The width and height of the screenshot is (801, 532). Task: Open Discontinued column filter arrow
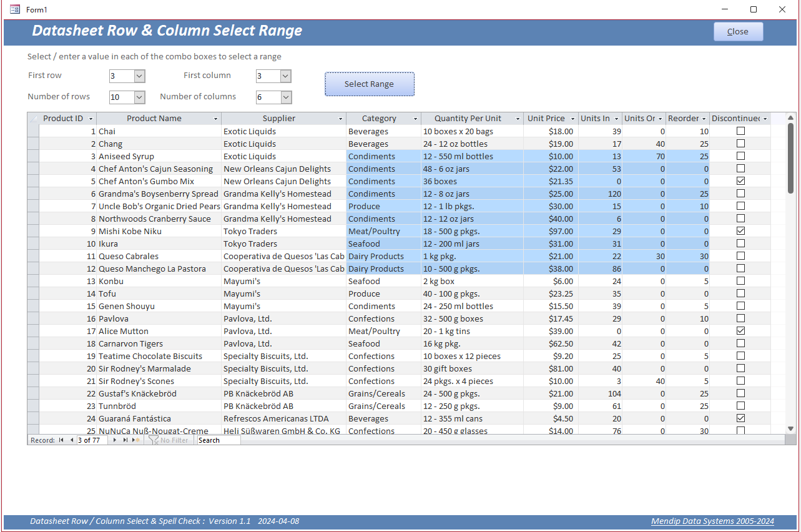[765, 119]
